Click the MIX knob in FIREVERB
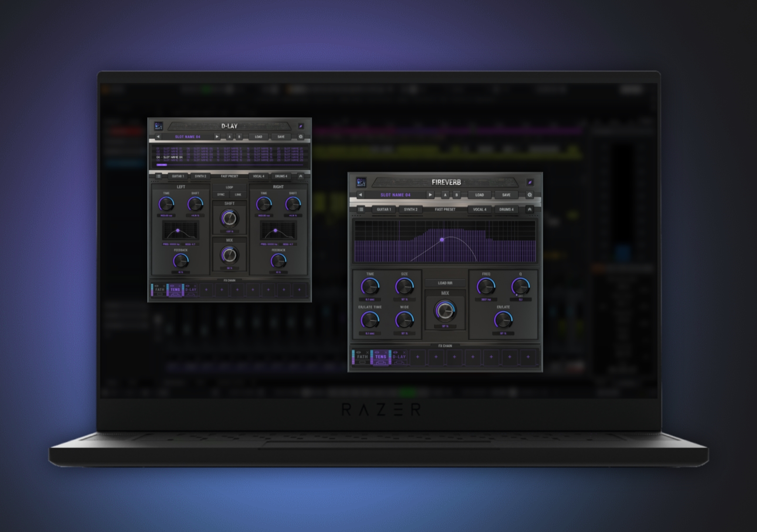 tap(445, 311)
